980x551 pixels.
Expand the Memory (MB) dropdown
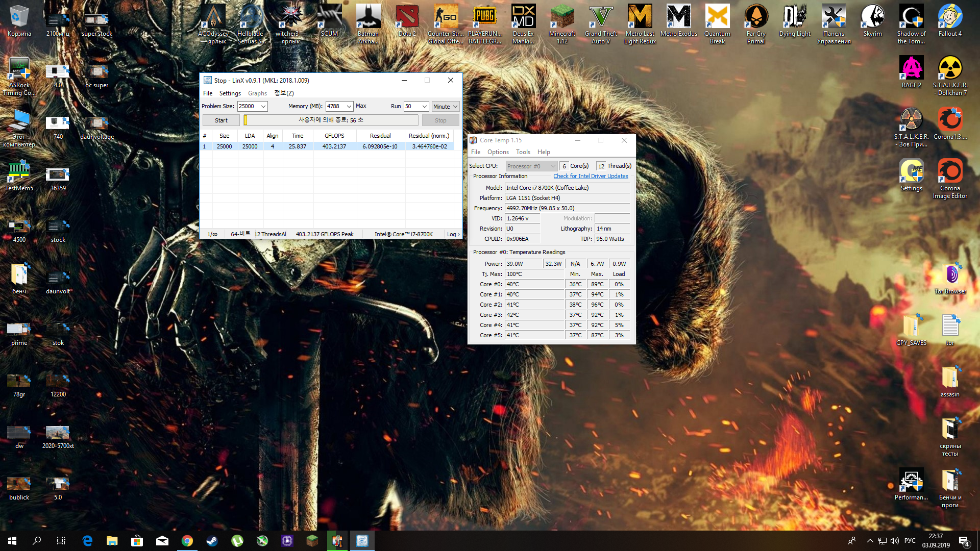click(x=349, y=107)
